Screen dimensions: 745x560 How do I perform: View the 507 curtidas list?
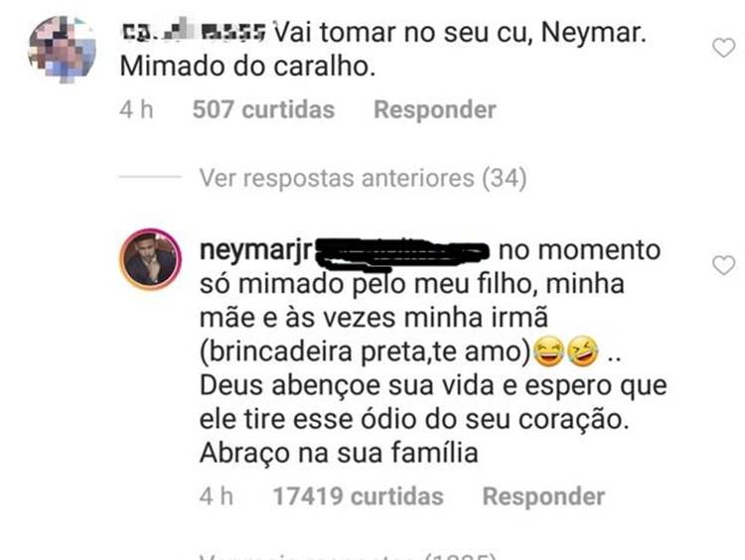point(263,109)
